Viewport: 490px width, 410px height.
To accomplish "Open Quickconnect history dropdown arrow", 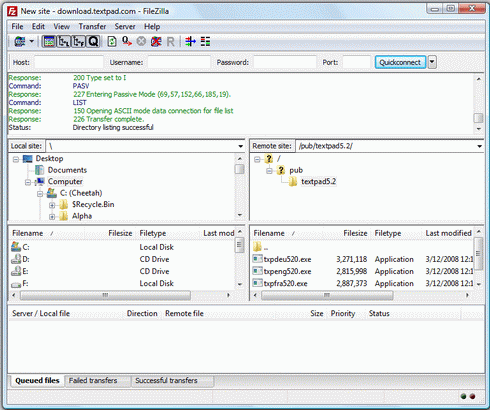I will [x=432, y=62].
